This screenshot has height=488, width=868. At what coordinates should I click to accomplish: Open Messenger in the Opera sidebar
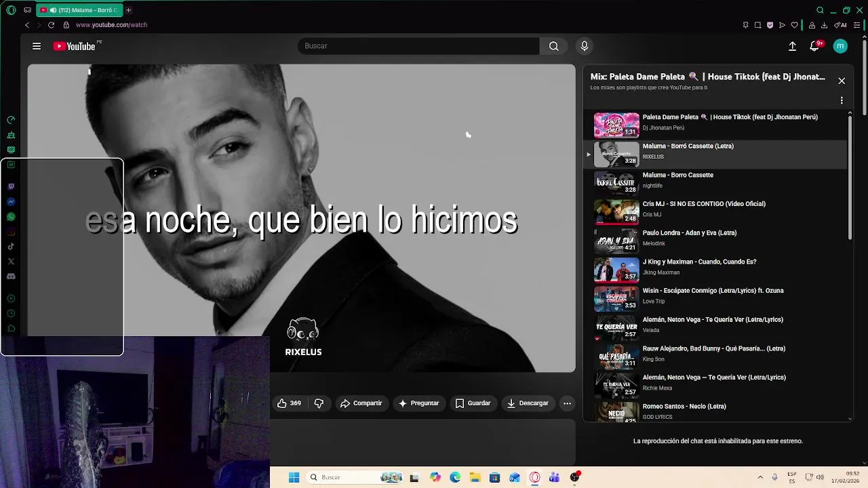pos(11,202)
